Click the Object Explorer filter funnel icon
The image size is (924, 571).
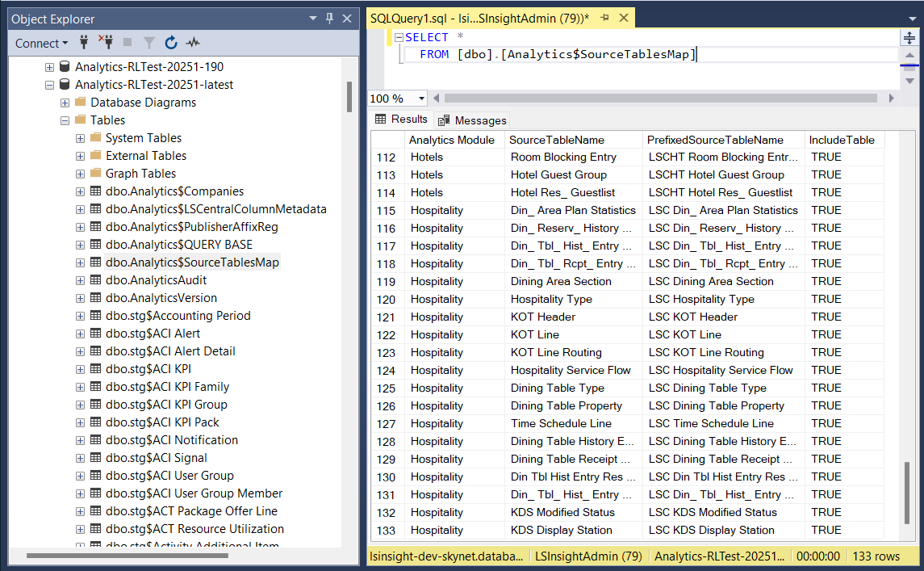(x=149, y=43)
